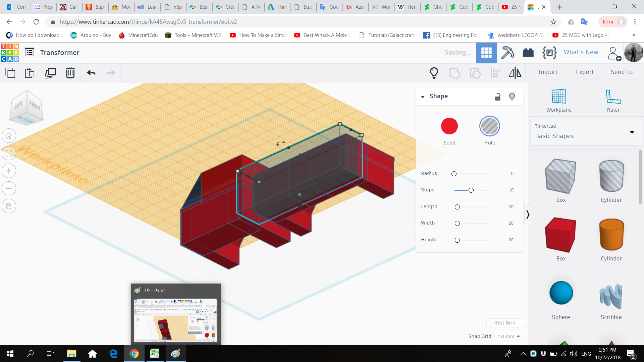Open the Export menu
644x362 pixels.
click(585, 72)
